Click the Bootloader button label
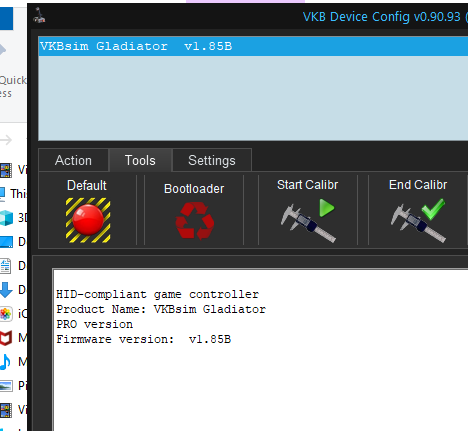The image size is (468, 431). coord(194,189)
